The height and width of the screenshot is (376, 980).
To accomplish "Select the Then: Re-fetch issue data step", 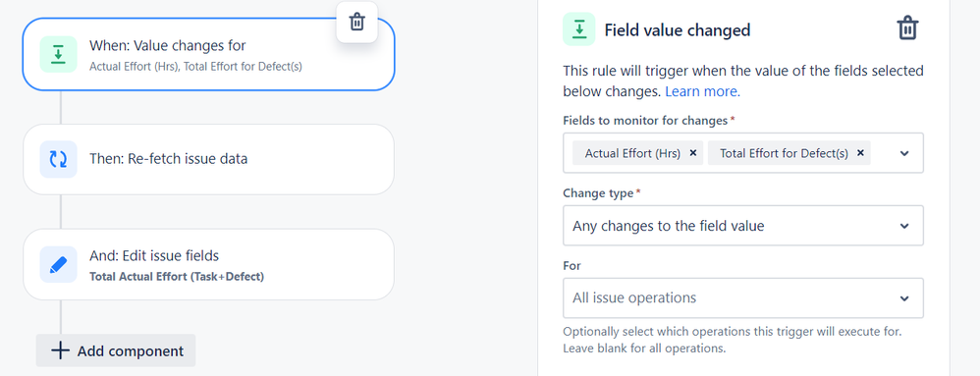I will [209, 159].
